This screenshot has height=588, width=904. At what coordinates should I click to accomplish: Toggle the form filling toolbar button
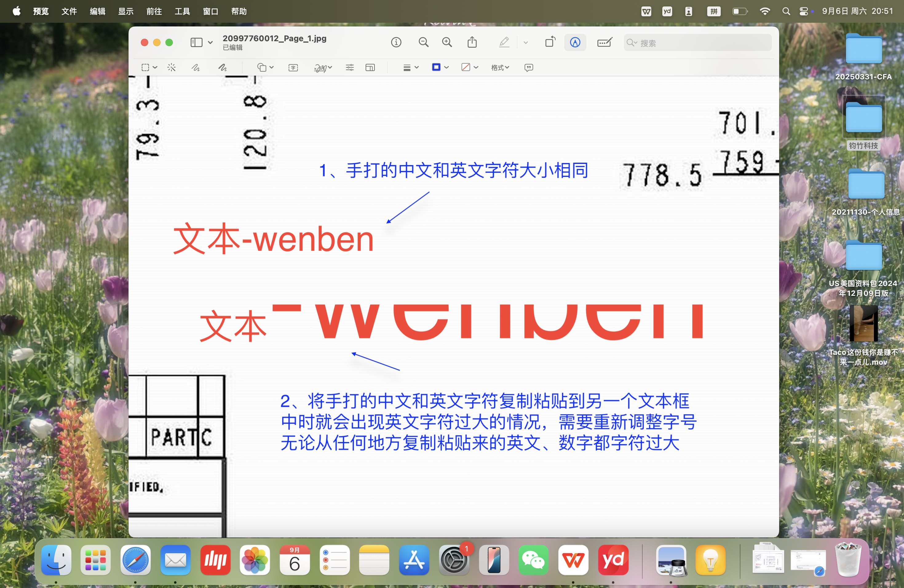604,42
